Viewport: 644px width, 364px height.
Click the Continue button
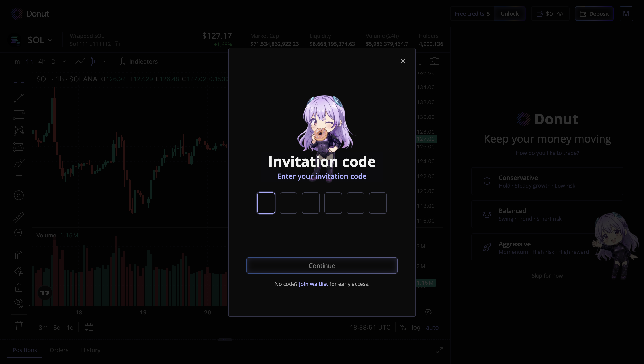click(322, 266)
